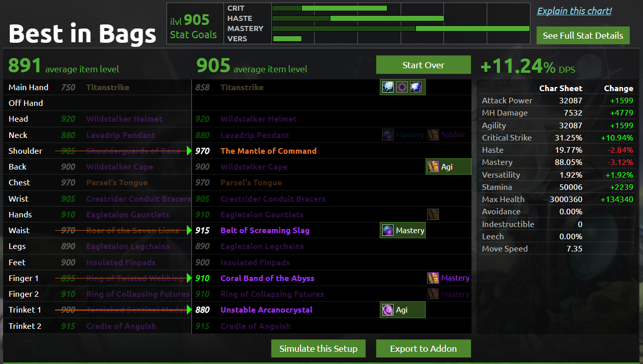Select Unstable Arcanocrystal item
Image resolution: width=643 pixels, height=364 pixels.
tap(266, 310)
